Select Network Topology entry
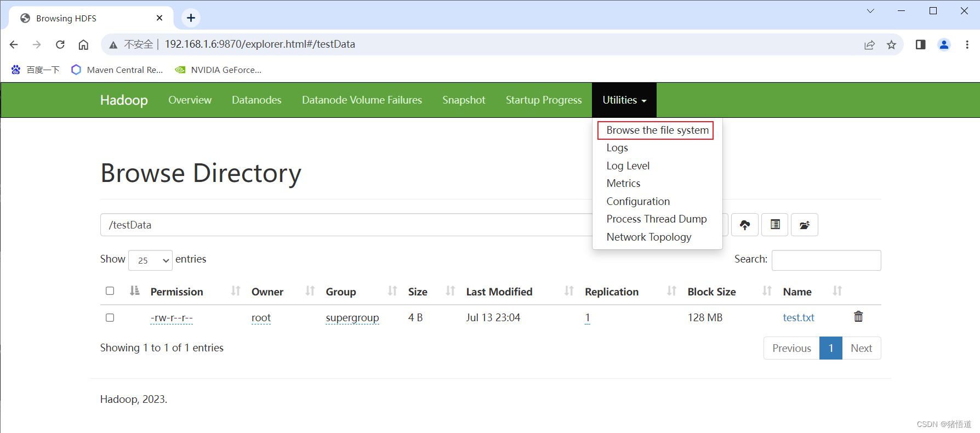This screenshot has height=433, width=980. tap(648, 237)
